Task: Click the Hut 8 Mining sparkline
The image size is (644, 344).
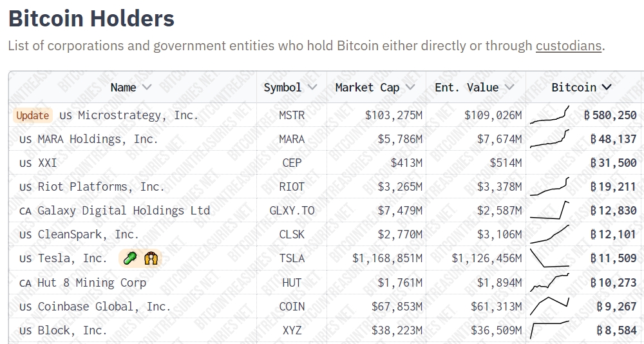Action: pyautogui.click(x=549, y=282)
